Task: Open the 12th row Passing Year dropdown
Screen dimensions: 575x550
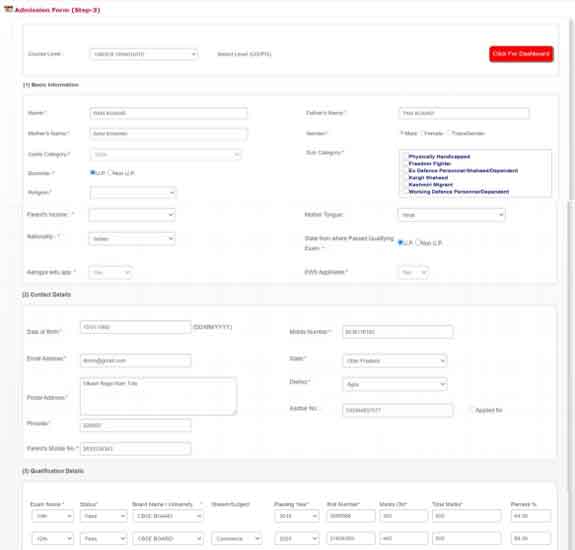Action: tap(297, 539)
